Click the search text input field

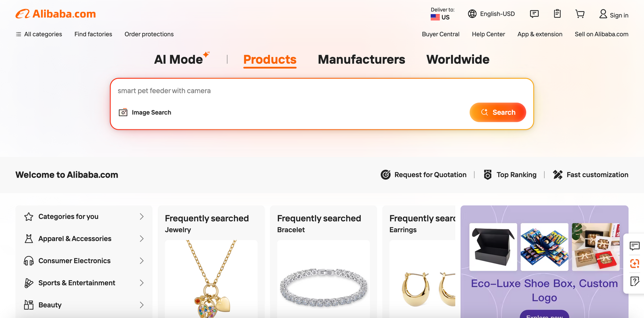[x=282, y=91]
